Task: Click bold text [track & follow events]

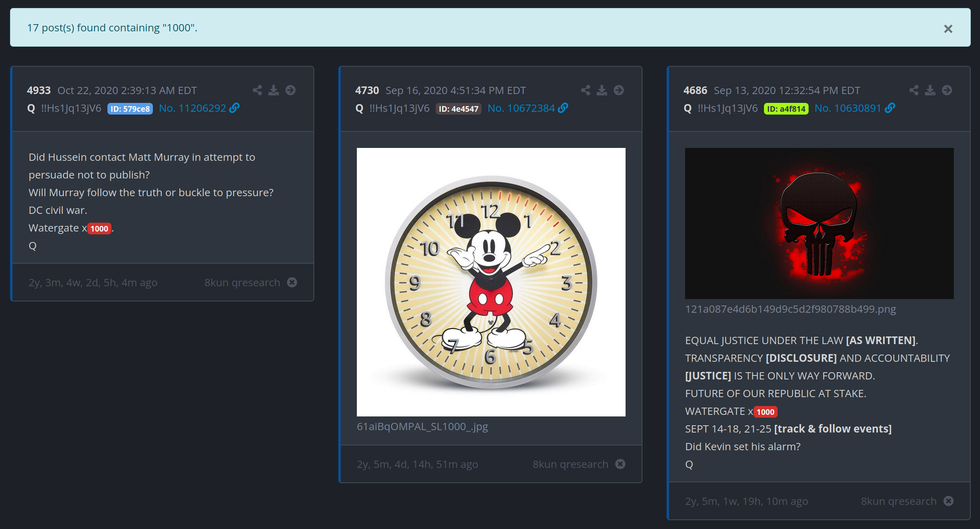Action: 833,429
